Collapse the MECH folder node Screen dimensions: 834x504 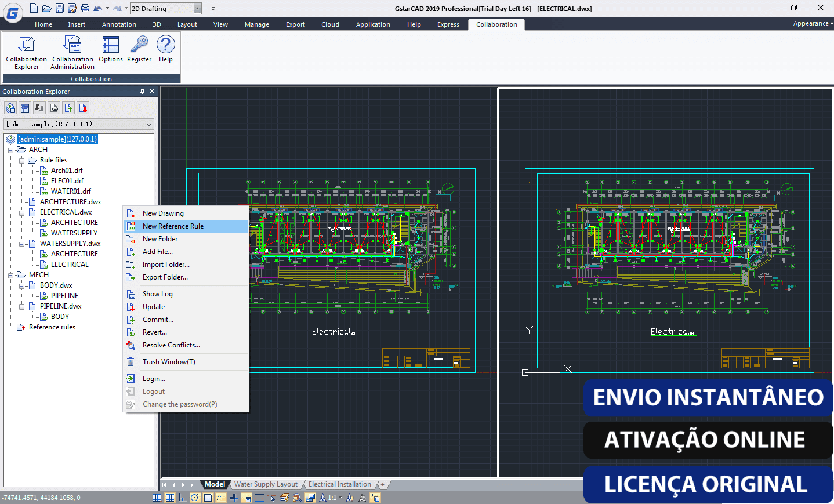(11, 275)
